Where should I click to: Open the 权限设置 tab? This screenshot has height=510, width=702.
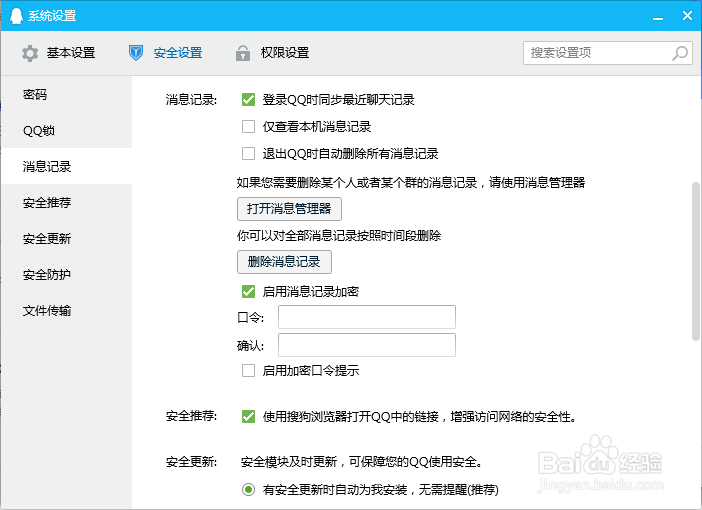[272, 53]
